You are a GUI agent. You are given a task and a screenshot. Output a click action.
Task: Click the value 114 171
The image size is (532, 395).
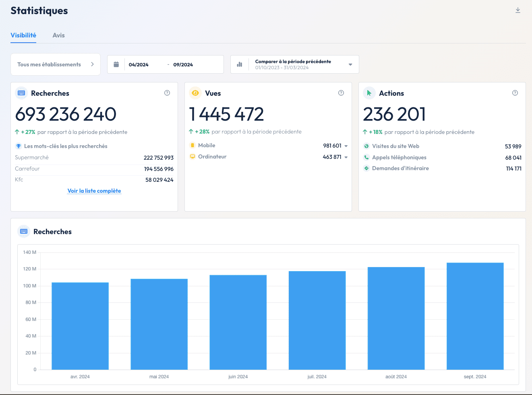514,169
